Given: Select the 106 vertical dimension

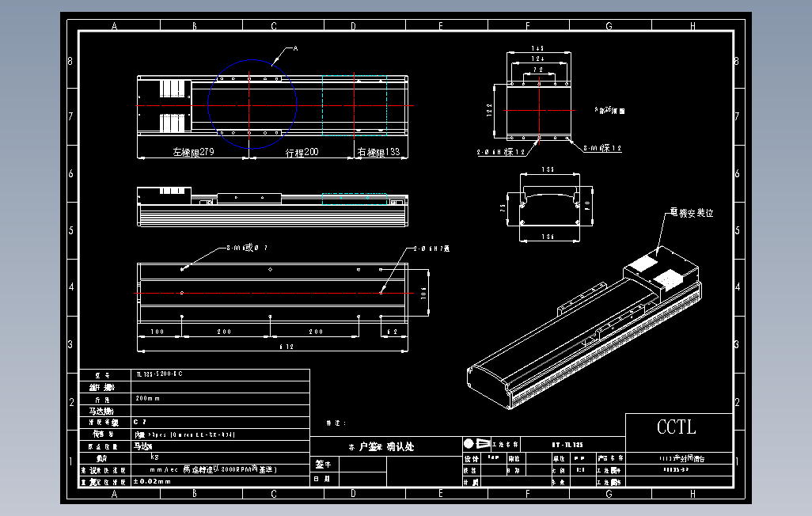Looking at the screenshot, I should pos(423,293).
